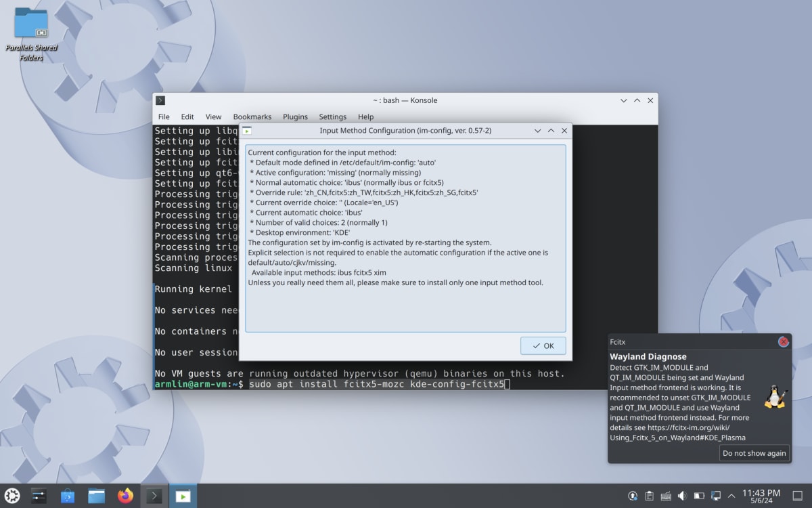This screenshot has height=508, width=812.
Task: Click the clock showing 11:43 PM
Action: pos(761,496)
